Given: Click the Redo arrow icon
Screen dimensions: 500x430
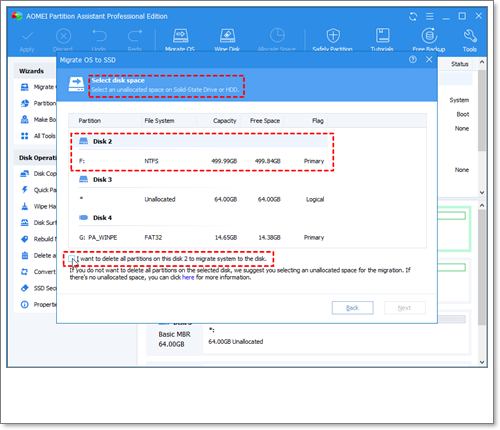Looking at the screenshot, I should coord(135,36).
